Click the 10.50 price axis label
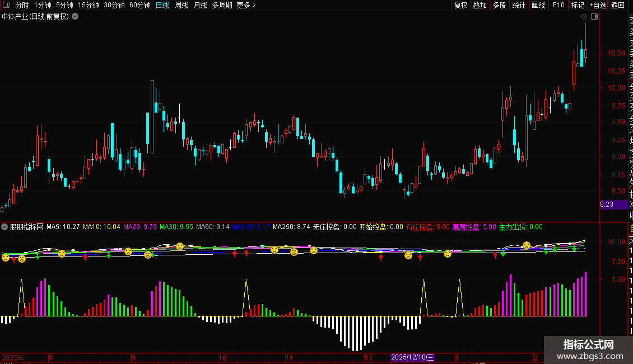The width and height of the screenshot is (633, 364). (x=616, y=53)
